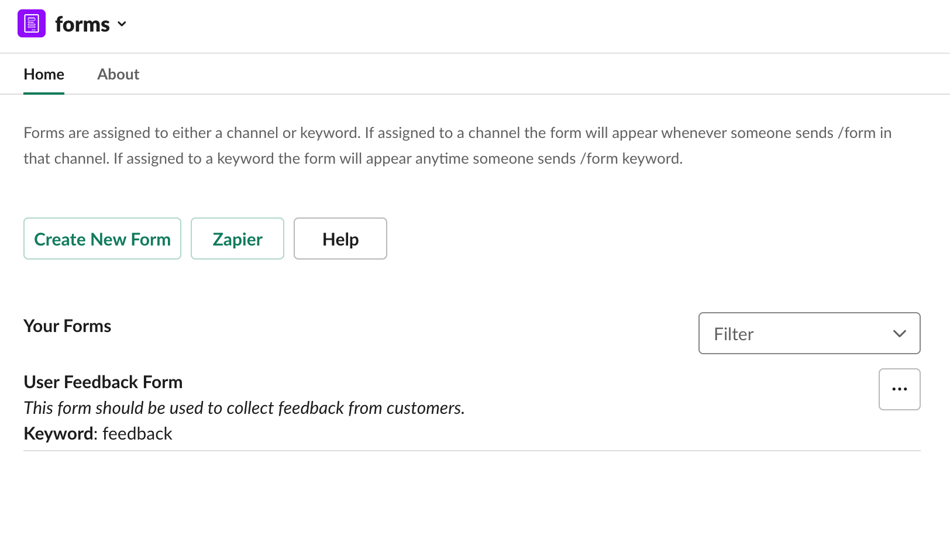Open the Filter selector for Your Forms
The width and height of the screenshot is (950, 560).
click(809, 333)
